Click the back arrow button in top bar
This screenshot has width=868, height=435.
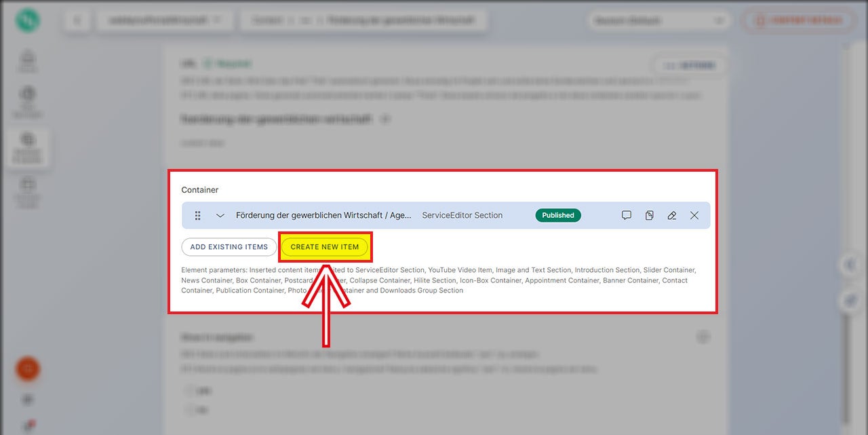77,20
